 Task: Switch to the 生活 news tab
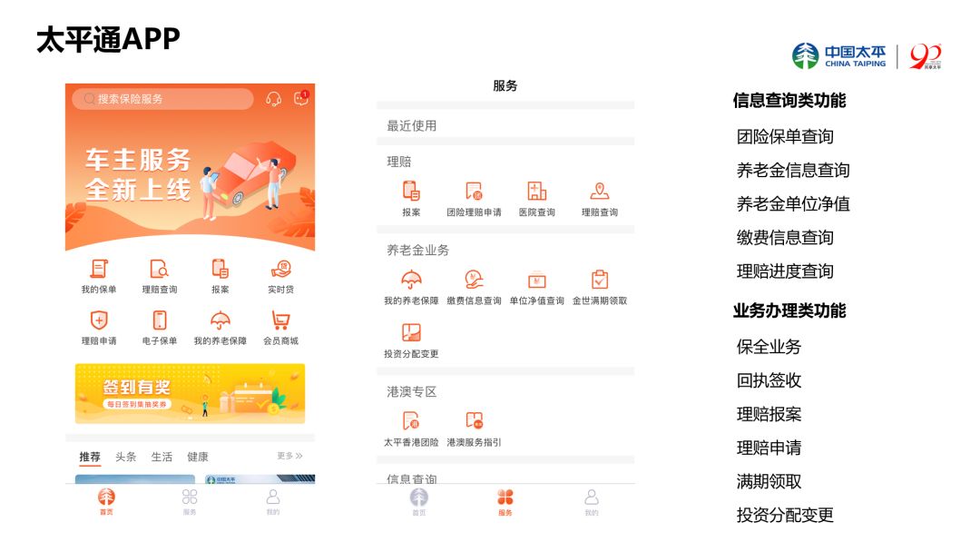(162, 457)
